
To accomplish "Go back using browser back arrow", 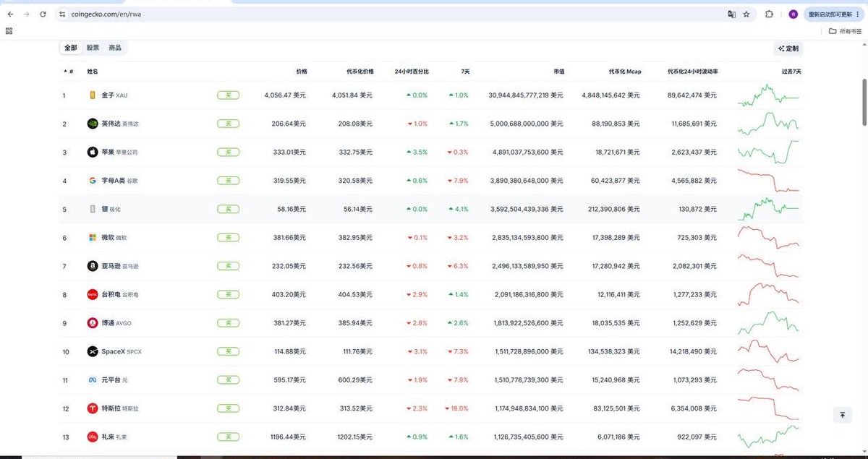I will point(10,14).
